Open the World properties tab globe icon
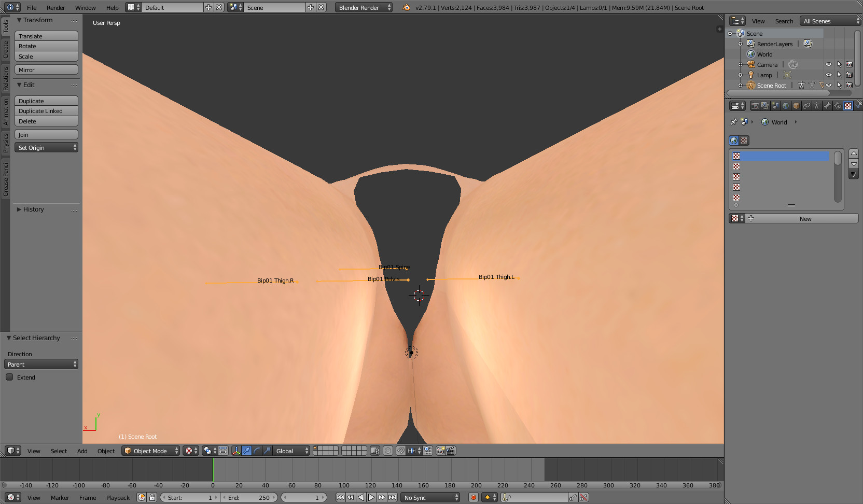 [x=786, y=106]
